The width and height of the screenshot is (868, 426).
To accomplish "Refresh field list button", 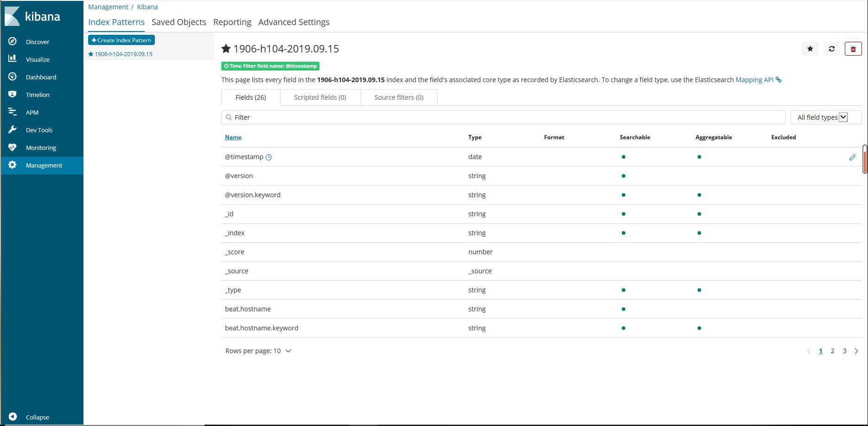I will [x=832, y=49].
